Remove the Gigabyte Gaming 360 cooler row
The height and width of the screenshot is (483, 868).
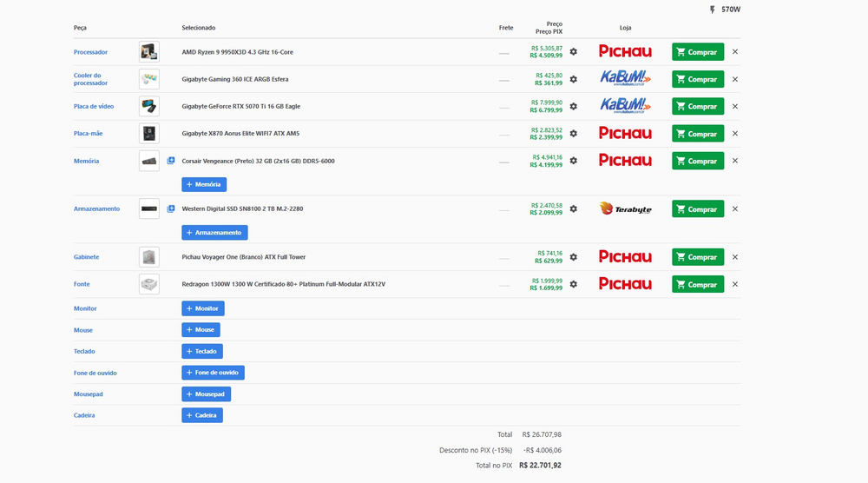coord(735,79)
